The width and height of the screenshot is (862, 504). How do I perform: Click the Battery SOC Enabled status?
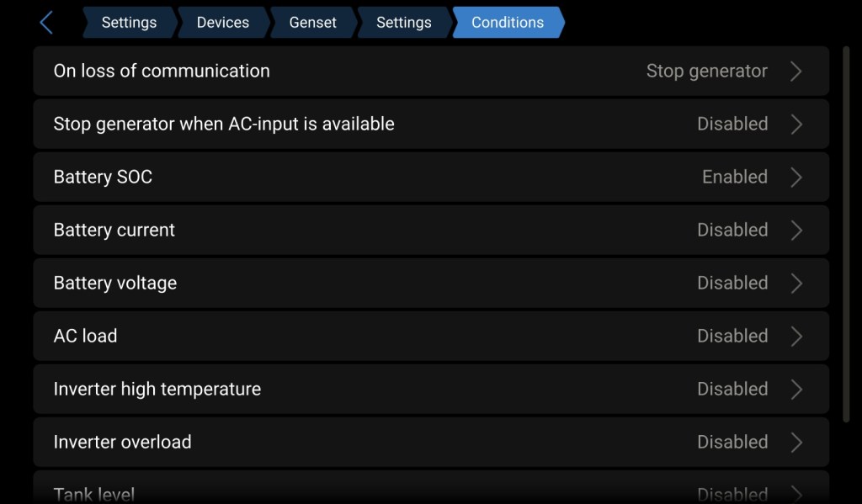click(734, 177)
